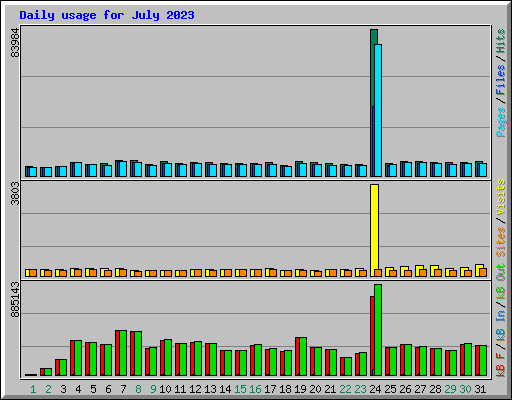Click the tall green kB Out bar on day 24
512x400 pixels.
(x=378, y=330)
